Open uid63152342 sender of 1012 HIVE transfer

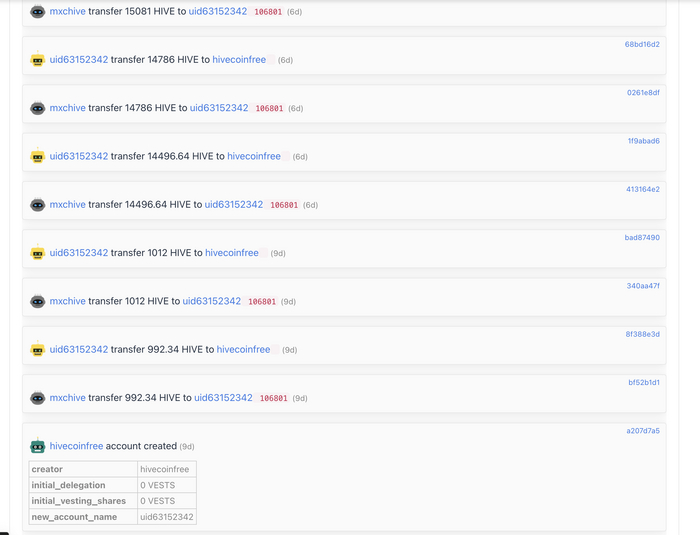[x=79, y=252]
